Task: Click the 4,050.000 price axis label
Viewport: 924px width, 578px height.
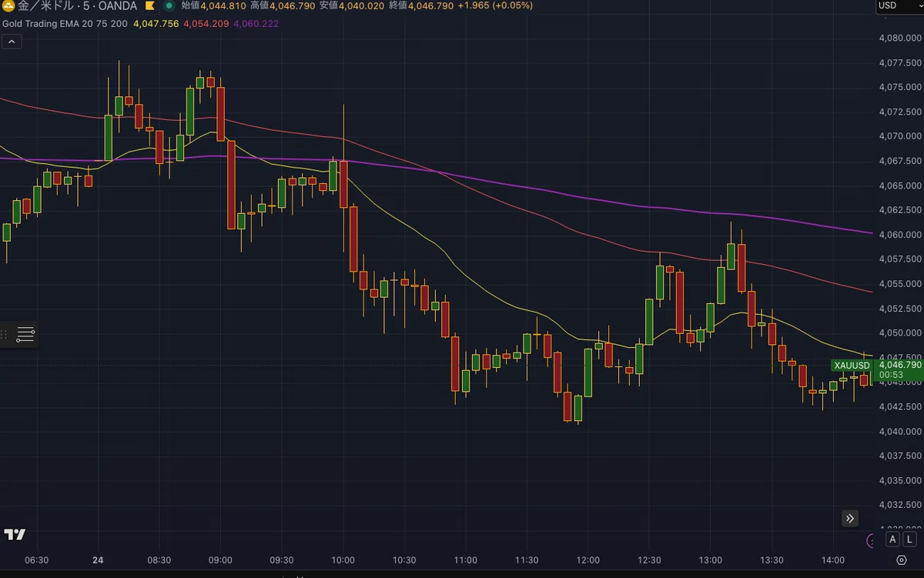Action: pos(901,333)
